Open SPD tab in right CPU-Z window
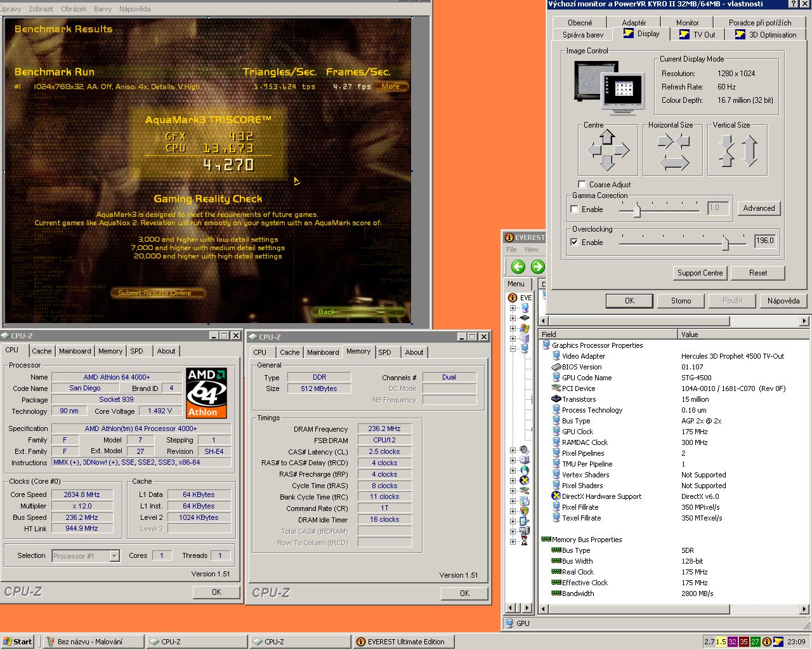 tap(384, 352)
